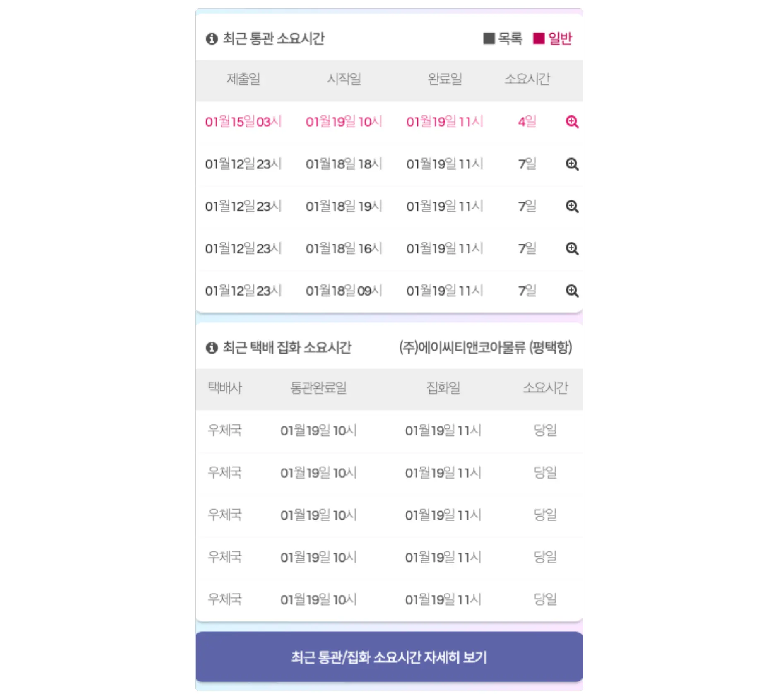Select the highlighted 4일 clearance row
768x700 pixels.
(373, 122)
